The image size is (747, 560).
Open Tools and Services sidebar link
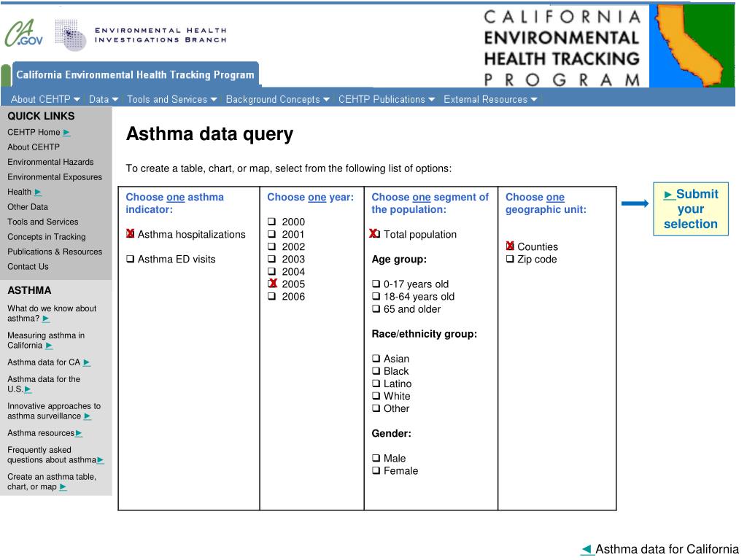pyautogui.click(x=43, y=222)
